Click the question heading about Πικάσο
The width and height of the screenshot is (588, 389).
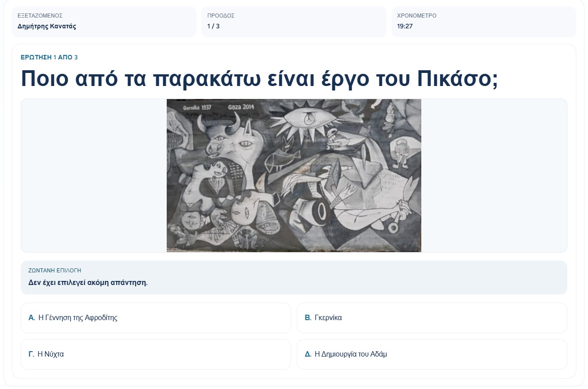click(x=260, y=79)
